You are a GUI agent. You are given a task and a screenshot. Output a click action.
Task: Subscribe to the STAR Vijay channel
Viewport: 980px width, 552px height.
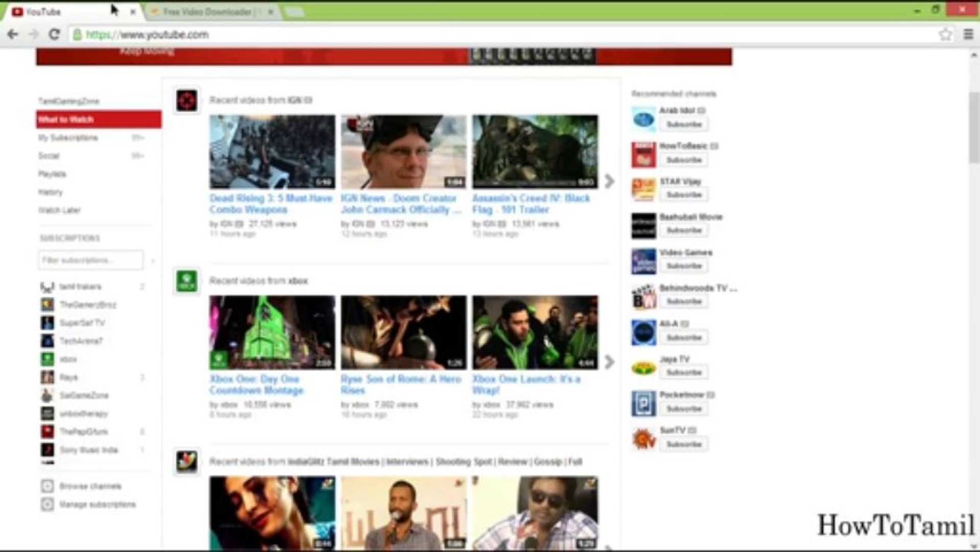pyautogui.click(x=684, y=195)
